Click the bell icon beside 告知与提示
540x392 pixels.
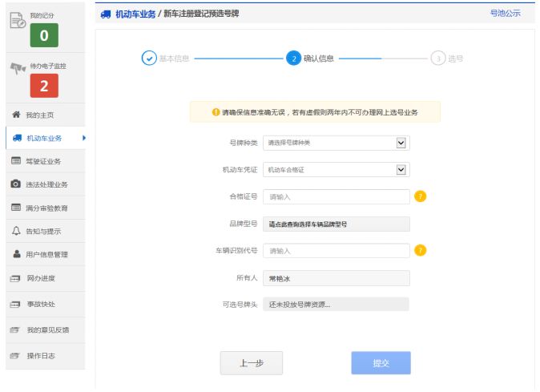(16, 230)
